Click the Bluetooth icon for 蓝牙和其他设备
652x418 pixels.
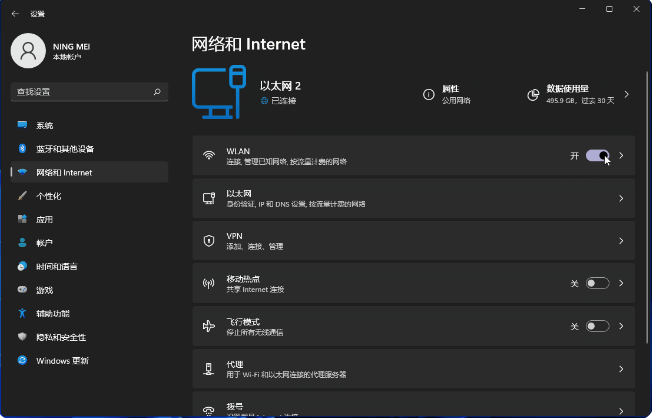pos(22,149)
